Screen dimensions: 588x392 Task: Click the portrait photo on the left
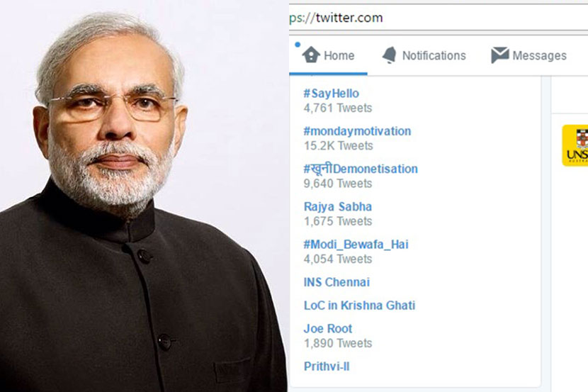[144, 196]
